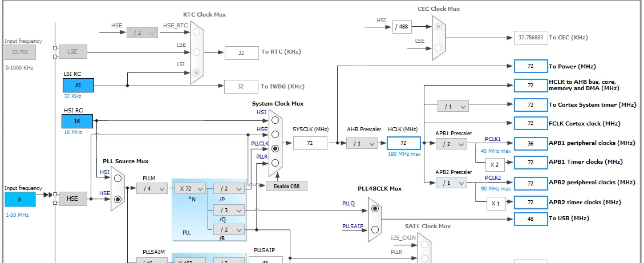Image resolution: width=644 pixels, height=263 pixels.
Task: Click the LSI RC 32 block
Action: (x=78, y=86)
